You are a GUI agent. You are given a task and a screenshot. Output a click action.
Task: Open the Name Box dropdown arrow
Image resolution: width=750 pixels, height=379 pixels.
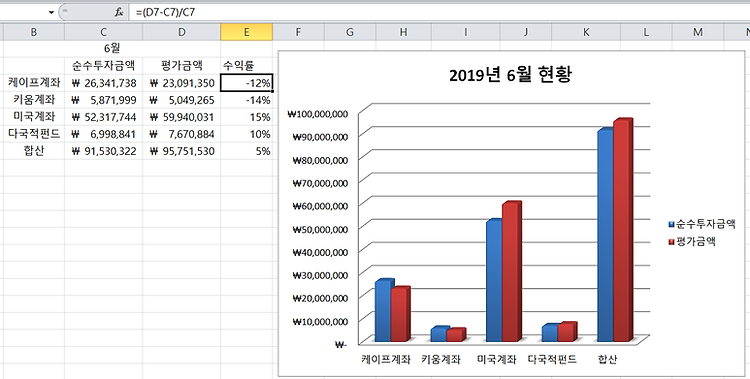click(51, 12)
